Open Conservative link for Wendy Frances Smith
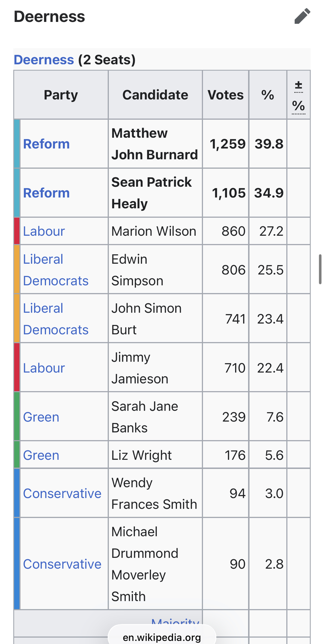Image resolution: width=324 pixels, height=644 pixels. [62, 493]
